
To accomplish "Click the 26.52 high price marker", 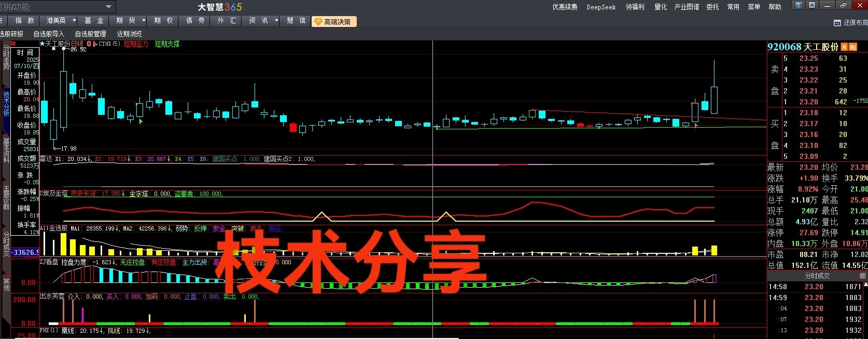I will 78,49.
